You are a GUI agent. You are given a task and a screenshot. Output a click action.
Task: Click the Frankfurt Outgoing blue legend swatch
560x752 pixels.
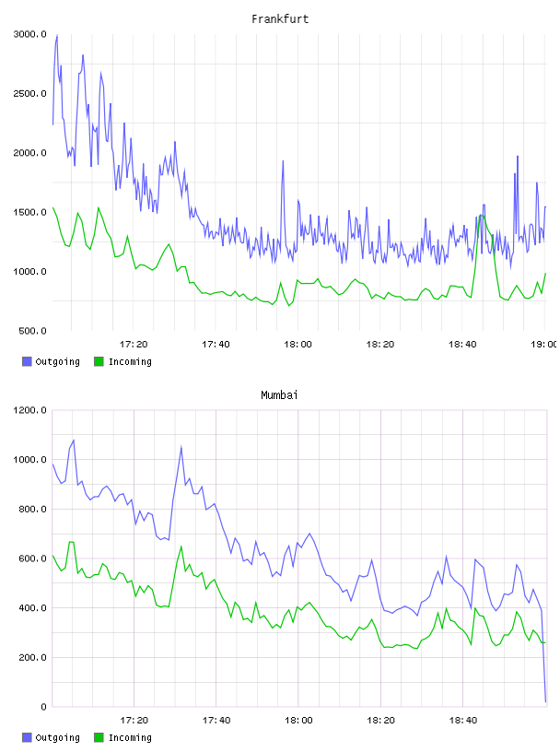click(x=27, y=361)
